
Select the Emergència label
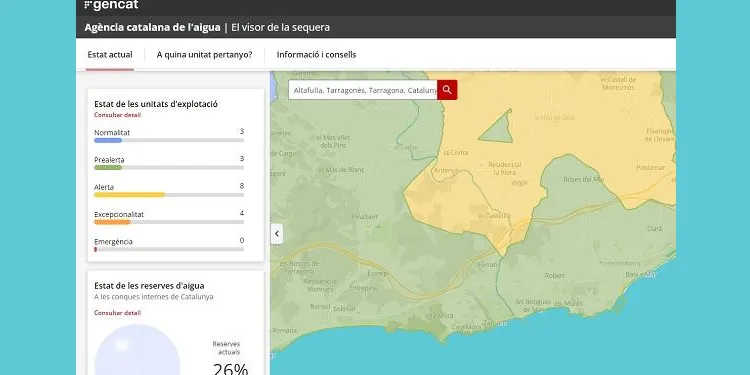point(113,242)
